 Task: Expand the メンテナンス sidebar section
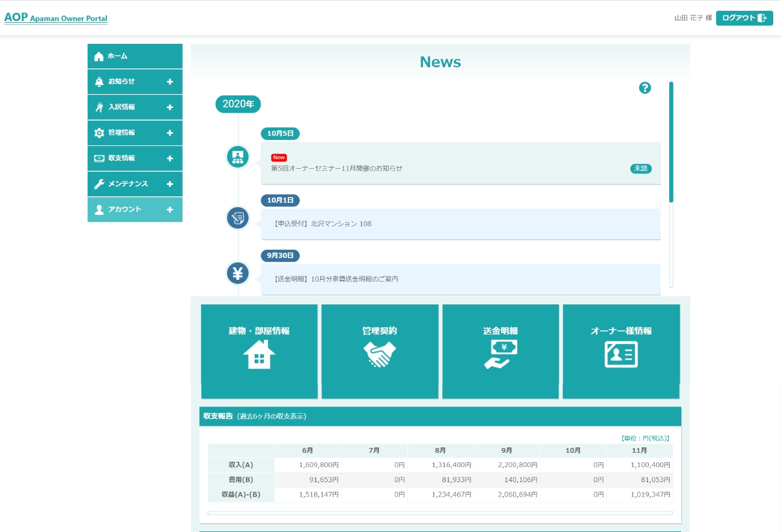(x=170, y=184)
